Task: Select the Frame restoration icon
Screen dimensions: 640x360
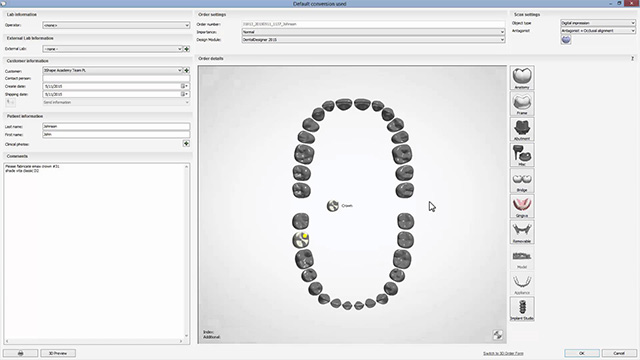Action: pyautogui.click(x=522, y=103)
